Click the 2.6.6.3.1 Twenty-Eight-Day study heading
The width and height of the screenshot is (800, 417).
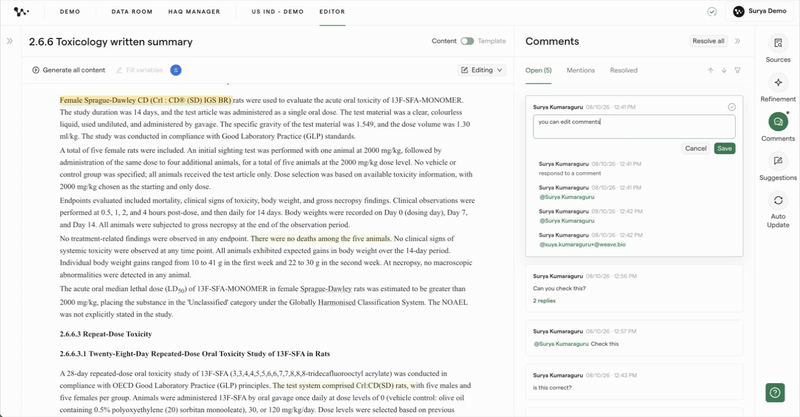[195, 353]
